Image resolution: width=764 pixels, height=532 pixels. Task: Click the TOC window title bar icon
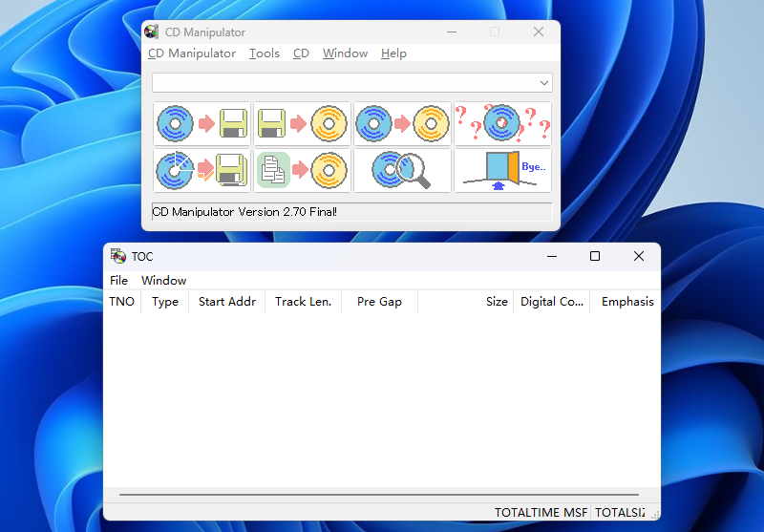coord(117,256)
